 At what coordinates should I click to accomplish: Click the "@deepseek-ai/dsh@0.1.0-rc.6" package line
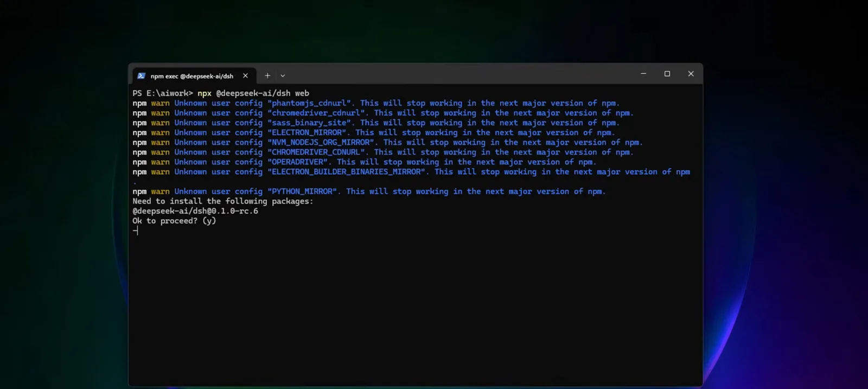pos(195,211)
